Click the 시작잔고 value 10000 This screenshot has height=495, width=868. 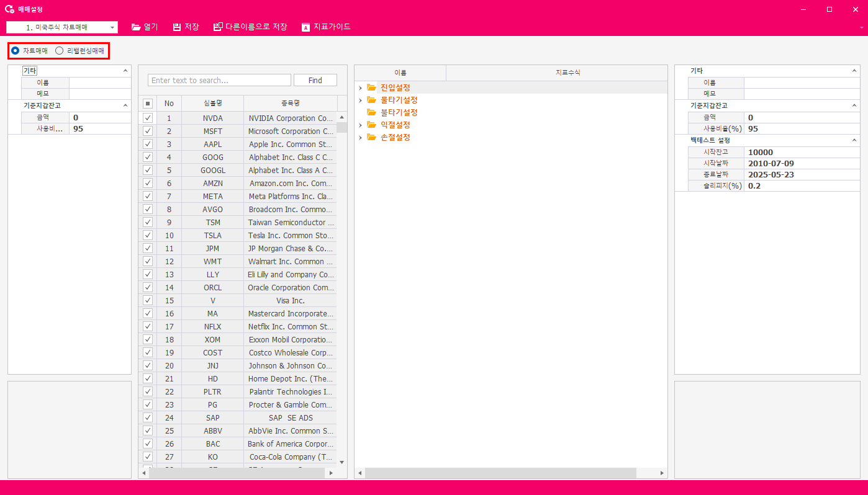click(x=802, y=152)
